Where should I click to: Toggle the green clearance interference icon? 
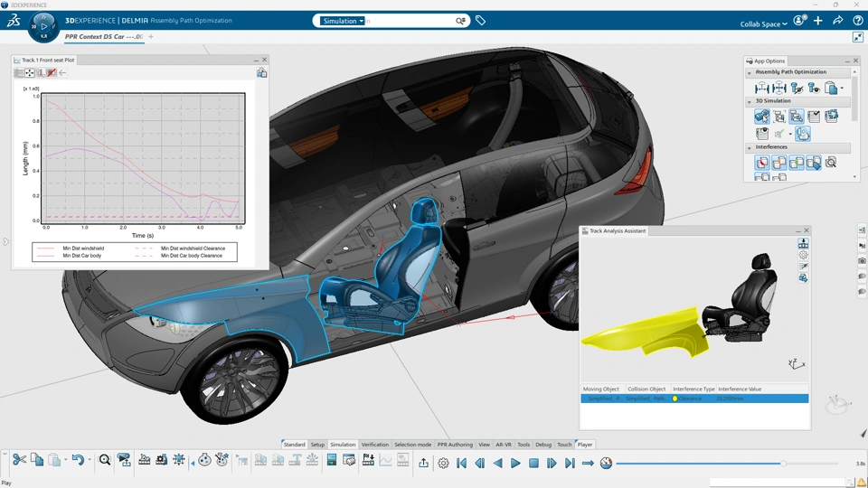pyautogui.click(x=796, y=162)
